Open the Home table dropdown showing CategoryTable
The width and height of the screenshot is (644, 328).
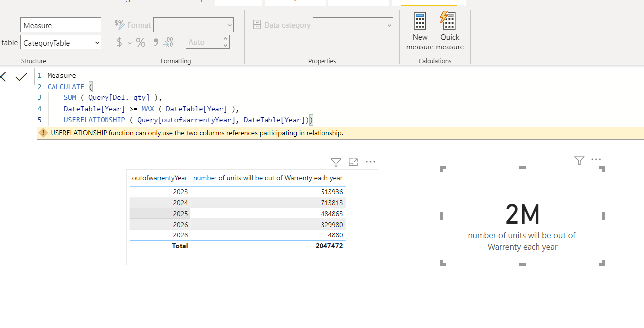click(61, 43)
